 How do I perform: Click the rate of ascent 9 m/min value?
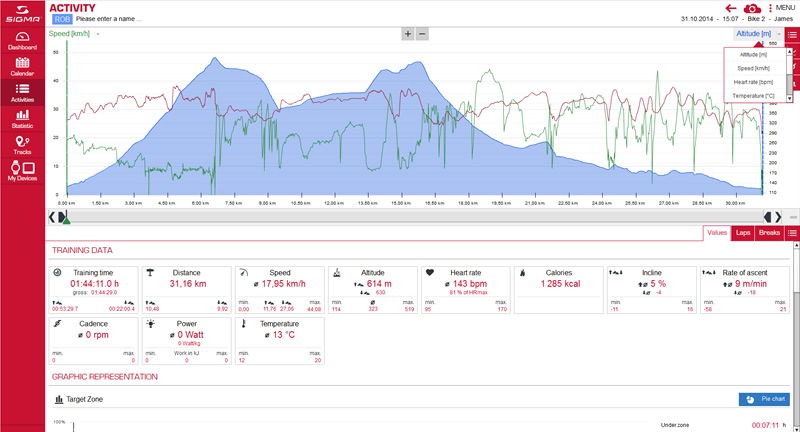(751, 284)
